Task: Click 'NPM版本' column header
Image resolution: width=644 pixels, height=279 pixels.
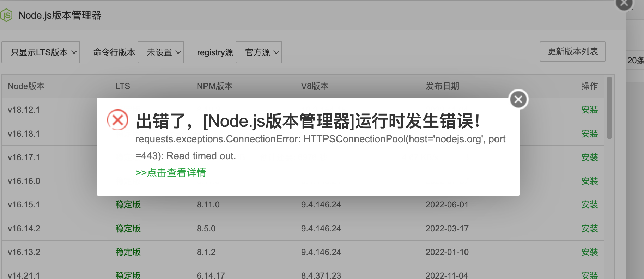Action: click(214, 86)
